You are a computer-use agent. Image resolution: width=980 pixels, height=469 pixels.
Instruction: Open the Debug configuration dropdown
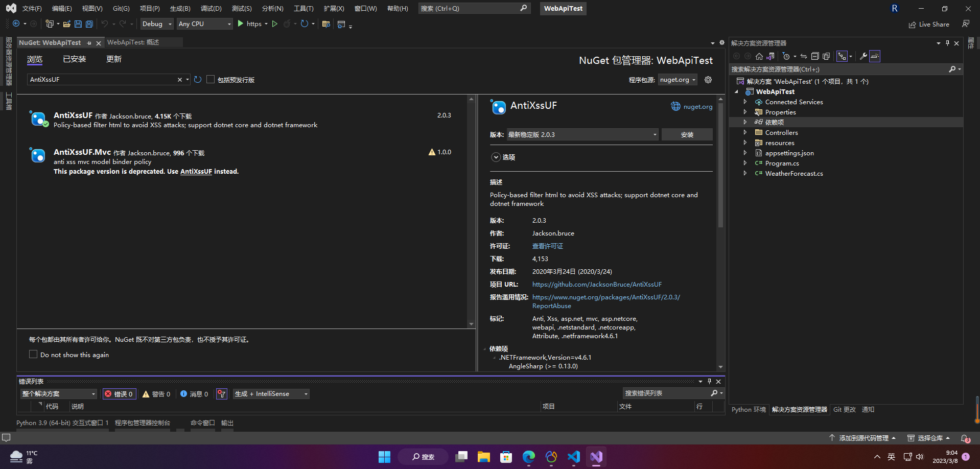[157, 24]
